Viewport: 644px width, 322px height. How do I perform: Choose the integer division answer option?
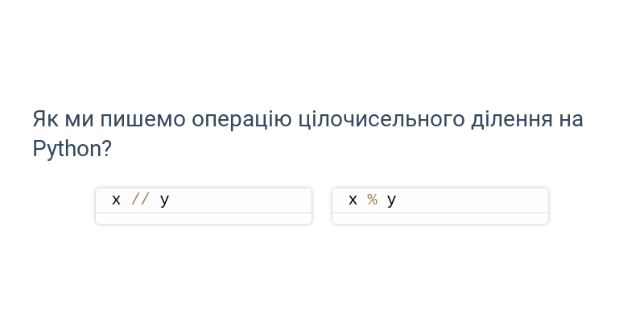204,206
